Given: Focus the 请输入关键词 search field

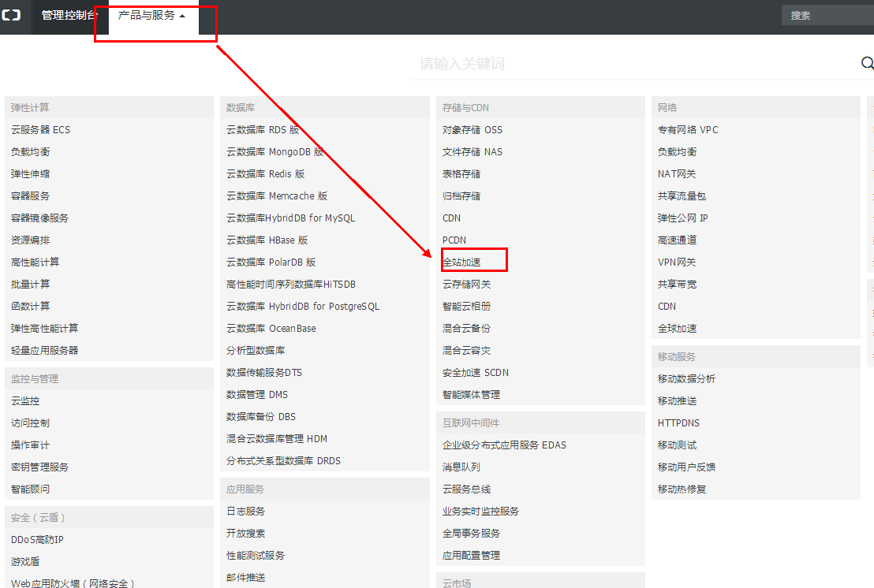Looking at the screenshot, I should coord(631,64).
